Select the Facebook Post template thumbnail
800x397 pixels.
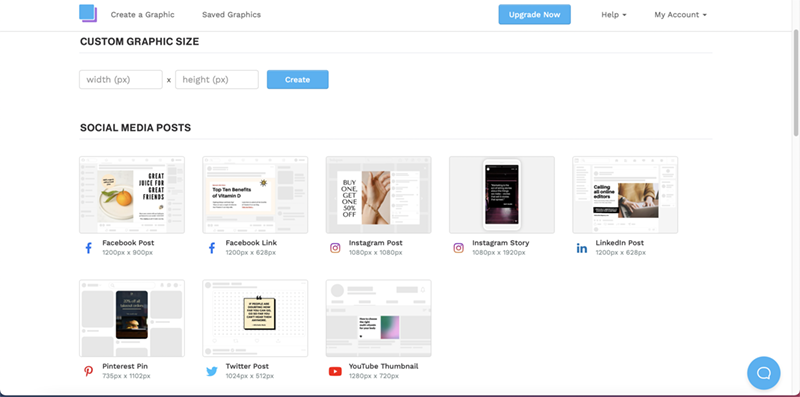(132, 195)
